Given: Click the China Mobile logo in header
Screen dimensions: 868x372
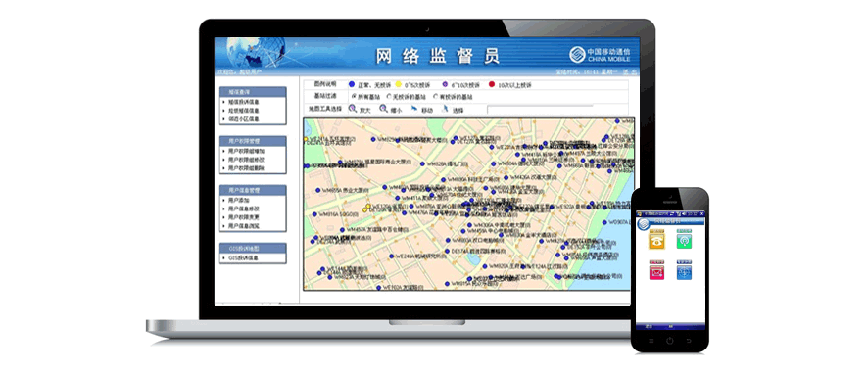Looking at the screenshot, I should [601, 55].
